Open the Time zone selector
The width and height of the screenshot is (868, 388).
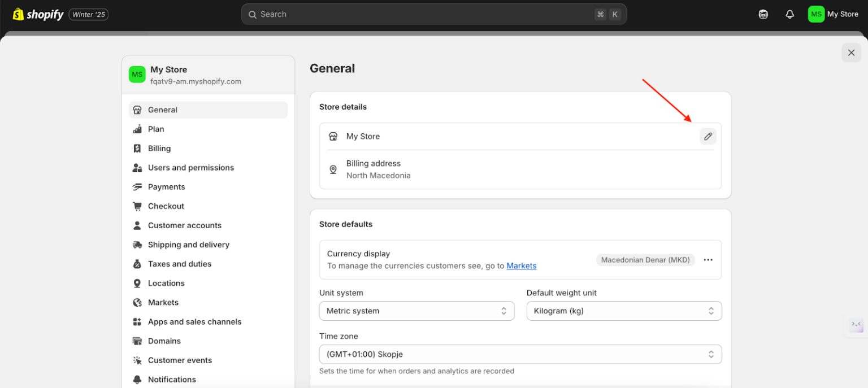[520, 354]
